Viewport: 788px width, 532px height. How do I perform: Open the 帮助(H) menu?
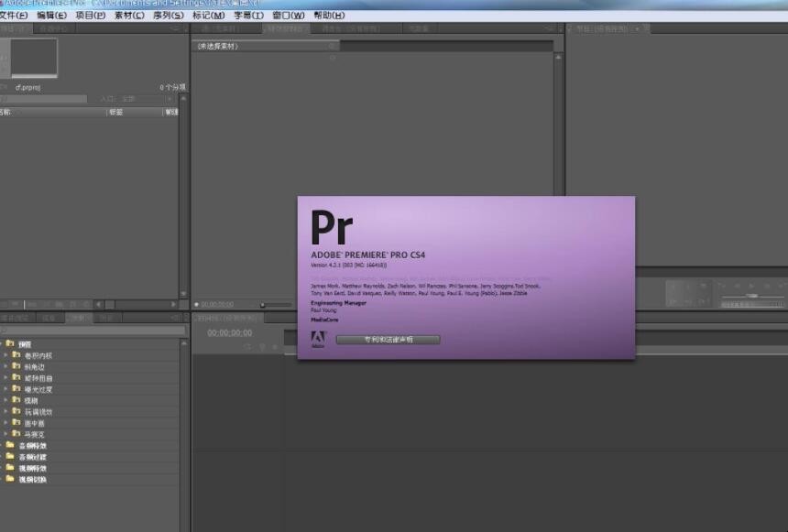(x=329, y=16)
